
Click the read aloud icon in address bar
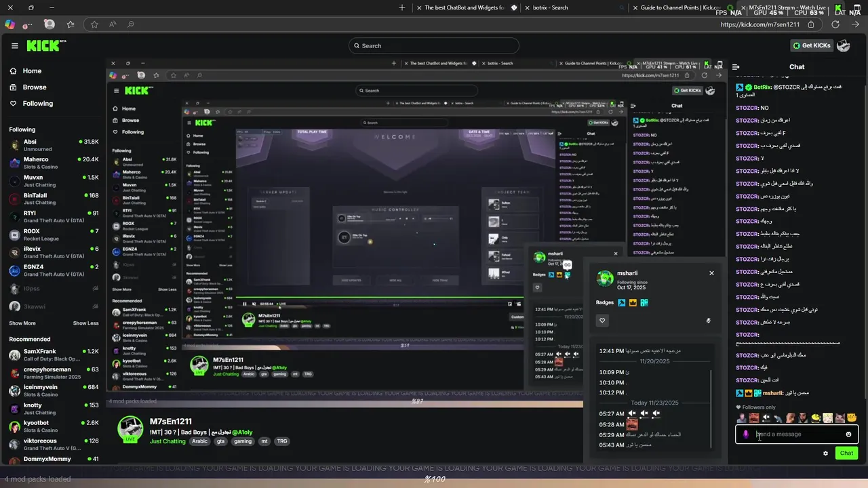113,24
